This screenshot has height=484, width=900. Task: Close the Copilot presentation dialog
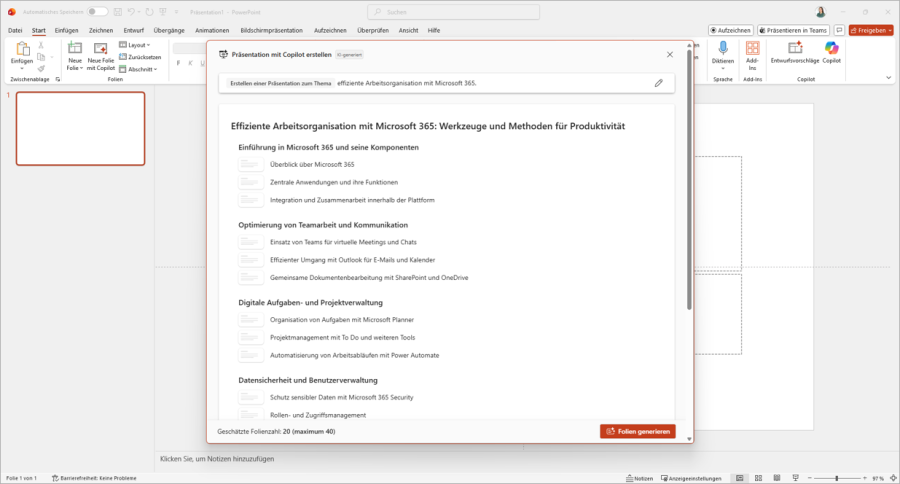coord(669,55)
